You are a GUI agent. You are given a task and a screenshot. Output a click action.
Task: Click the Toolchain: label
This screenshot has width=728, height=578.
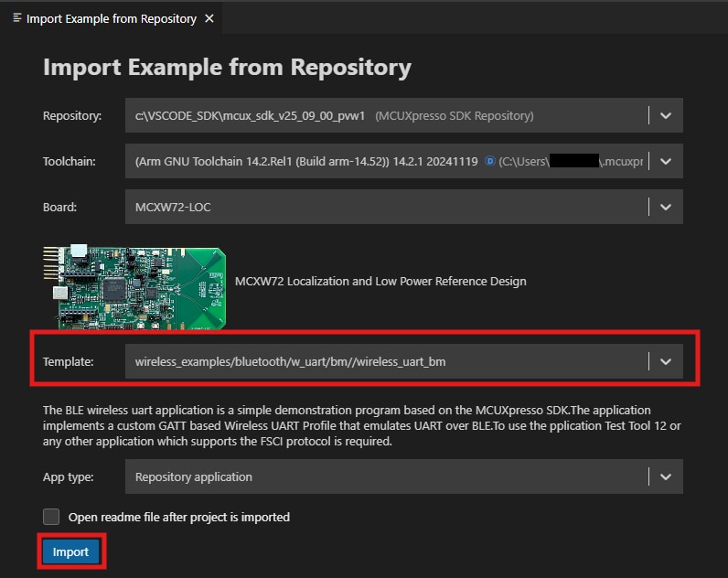(70, 162)
